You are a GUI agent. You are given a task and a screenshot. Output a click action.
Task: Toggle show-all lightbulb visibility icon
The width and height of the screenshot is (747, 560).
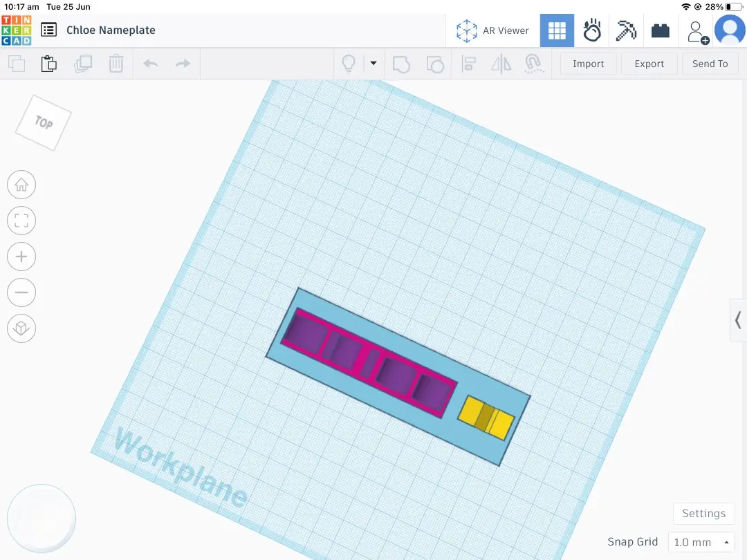pos(349,64)
